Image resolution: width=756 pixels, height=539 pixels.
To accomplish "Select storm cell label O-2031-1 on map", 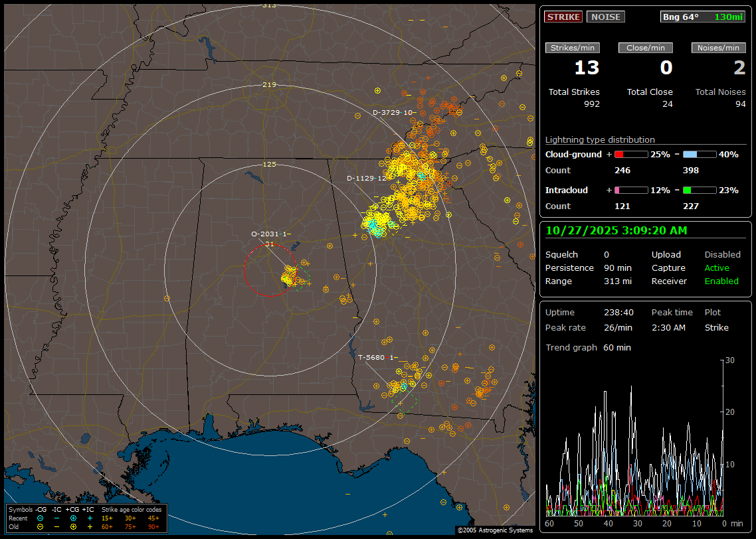I will (268, 234).
